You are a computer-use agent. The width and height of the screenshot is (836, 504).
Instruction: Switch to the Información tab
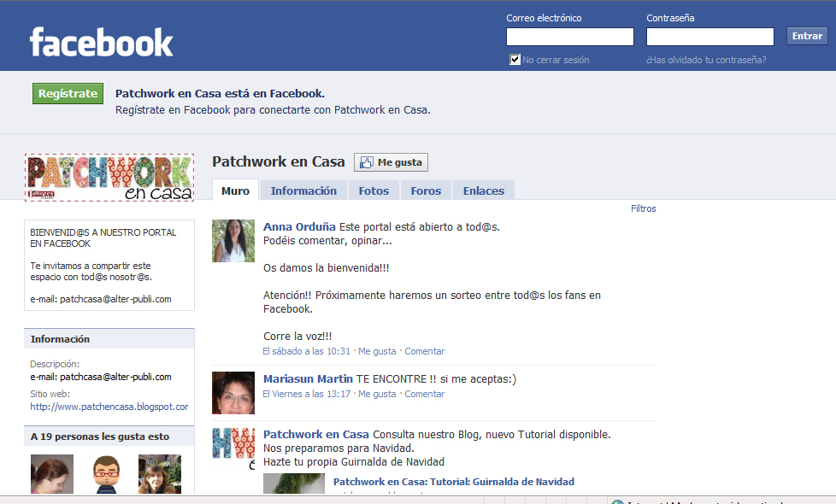(303, 190)
